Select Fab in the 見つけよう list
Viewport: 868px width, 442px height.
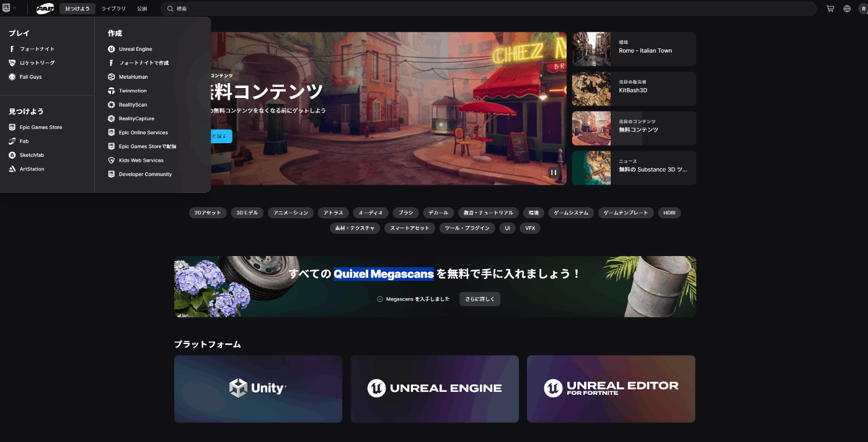tap(19, 141)
